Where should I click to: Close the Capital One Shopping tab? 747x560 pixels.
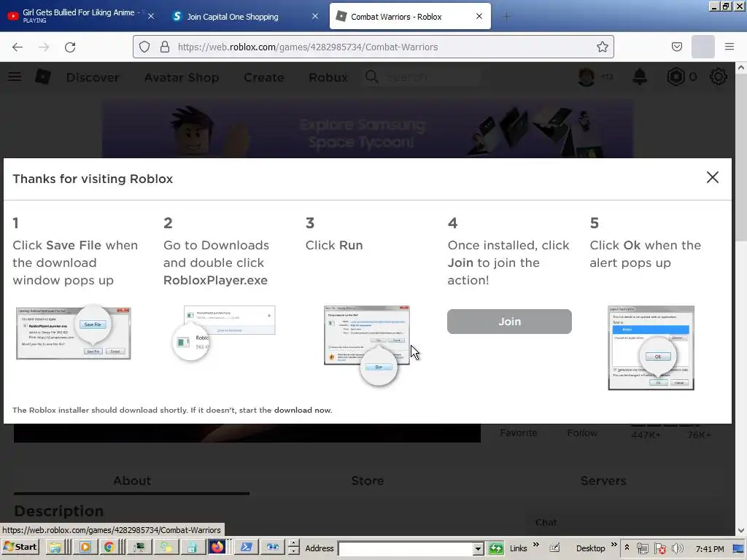click(315, 16)
